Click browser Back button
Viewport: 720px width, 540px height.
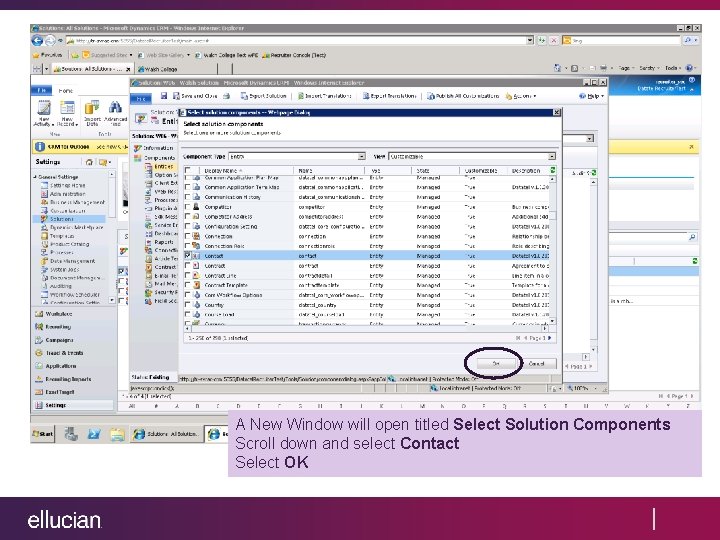tap(38, 41)
